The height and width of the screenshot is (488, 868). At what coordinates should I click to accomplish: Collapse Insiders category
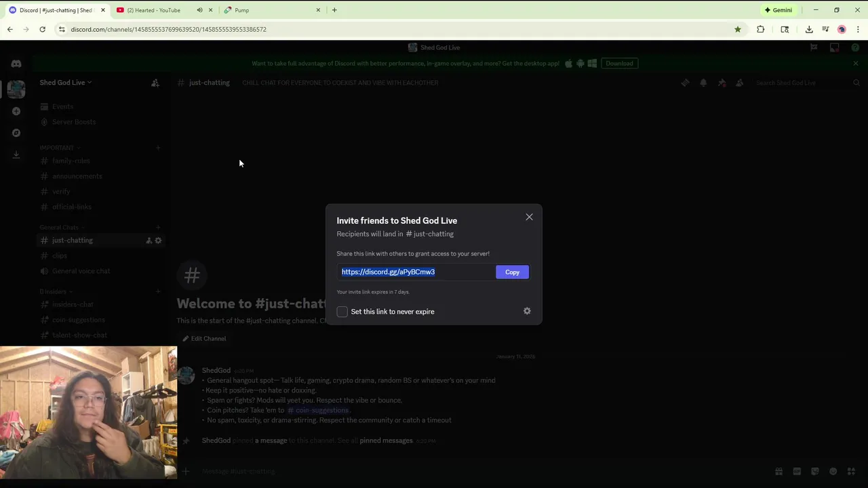(56, 291)
